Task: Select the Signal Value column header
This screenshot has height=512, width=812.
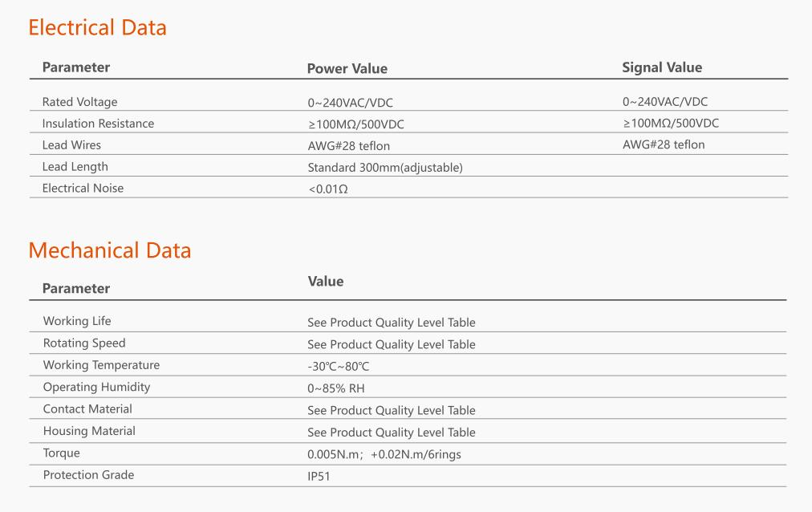Action: click(662, 68)
